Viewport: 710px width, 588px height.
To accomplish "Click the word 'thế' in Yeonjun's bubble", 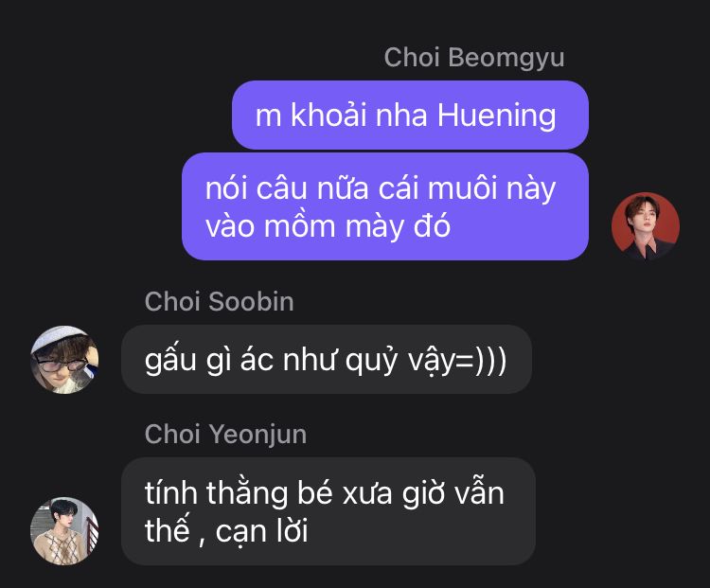I will coord(167,530).
